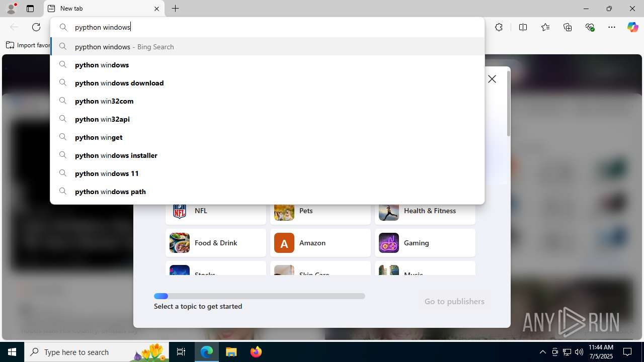
Task: Choose 'python windows' suggestion
Action: coord(267,65)
